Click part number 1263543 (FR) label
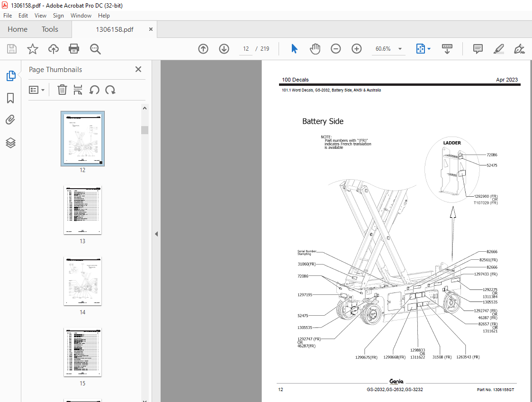This screenshot has width=532, height=402. tap(468, 357)
